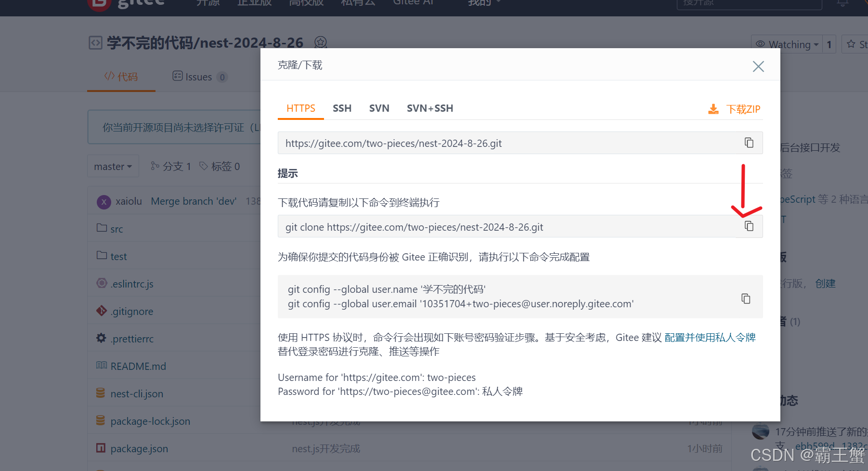Click the README.md book icon
Viewport: 868px width, 471px height.
[102, 365]
